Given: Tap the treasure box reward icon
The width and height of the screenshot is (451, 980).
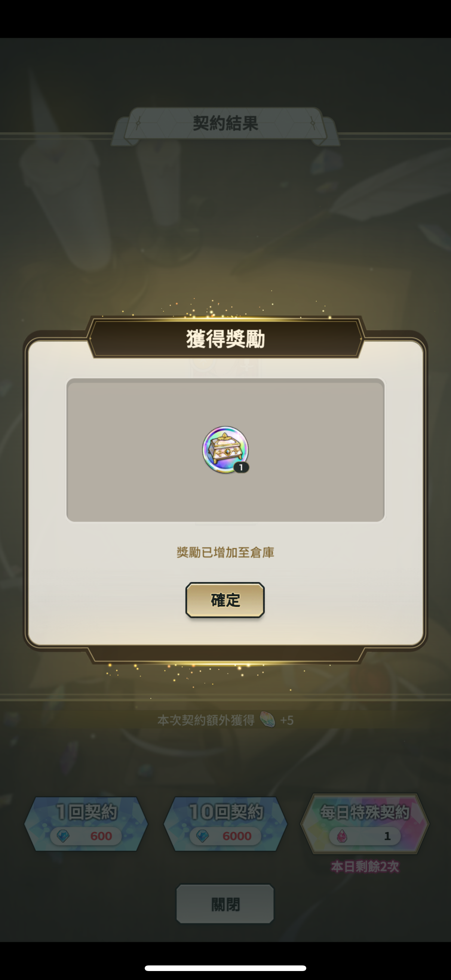Looking at the screenshot, I should tap(225, 450).
